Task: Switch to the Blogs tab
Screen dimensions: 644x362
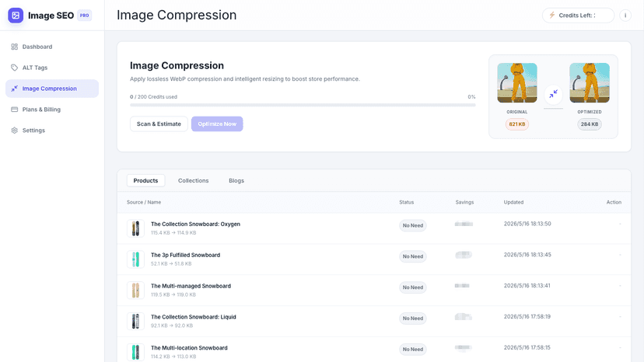Action: (236, 180)
